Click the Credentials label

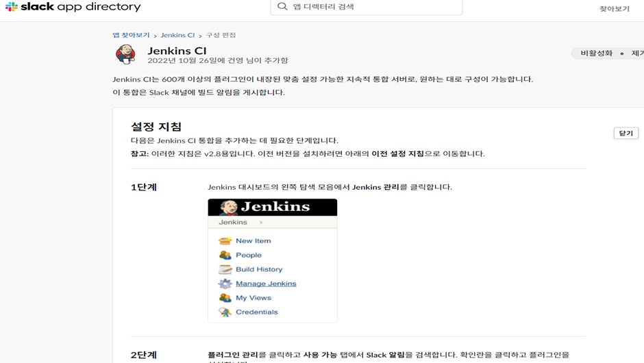point(257,312)
